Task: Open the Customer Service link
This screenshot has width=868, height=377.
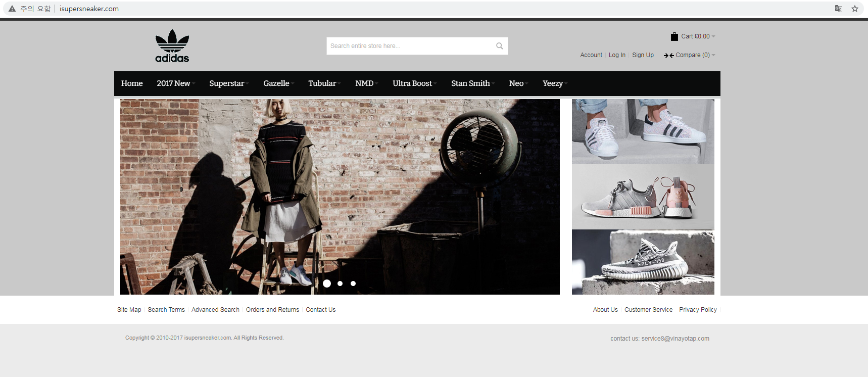Action: (x=648, y=310)
